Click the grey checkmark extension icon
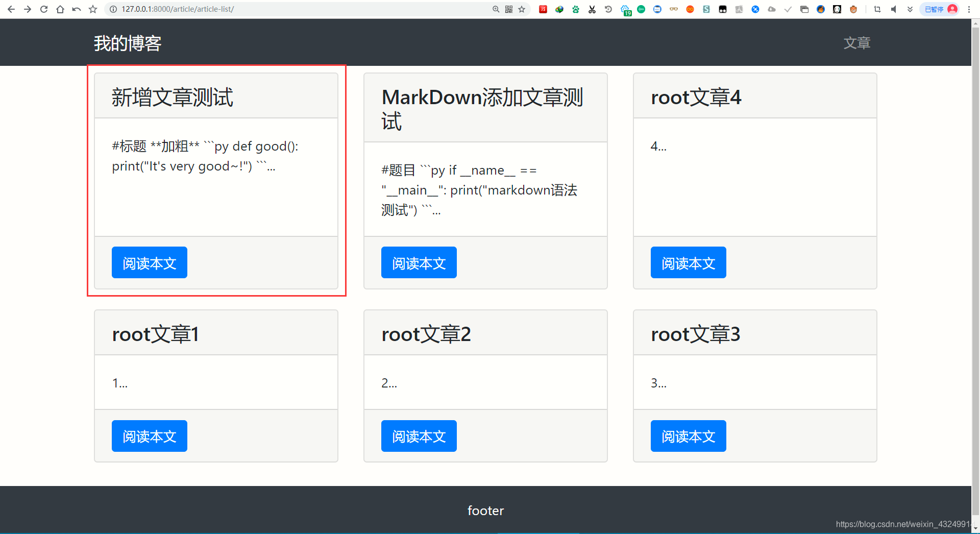 tap(788, 9)
